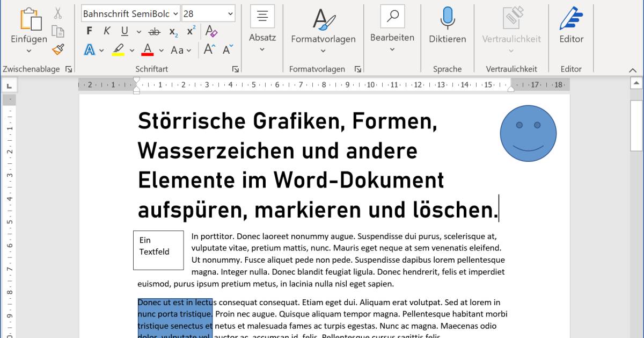Open change case Aa dropdown
Image resolution: width=644 pixels, height=338 pixels.
pos(181,50)
